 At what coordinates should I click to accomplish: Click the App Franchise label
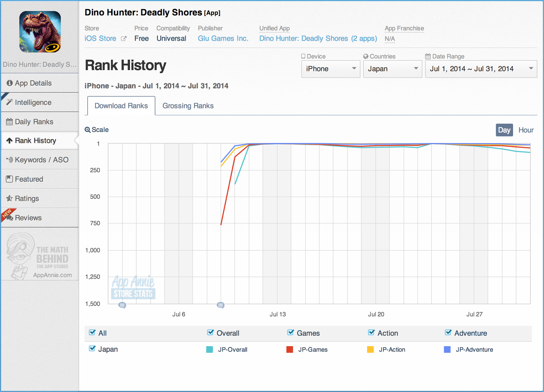click(404, 28)
